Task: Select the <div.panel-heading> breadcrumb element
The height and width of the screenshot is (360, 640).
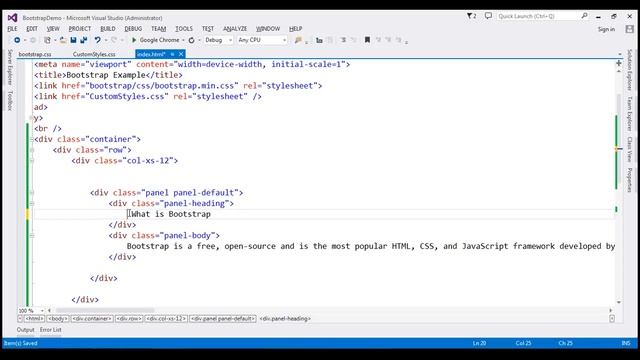Action: coord(285,319)
